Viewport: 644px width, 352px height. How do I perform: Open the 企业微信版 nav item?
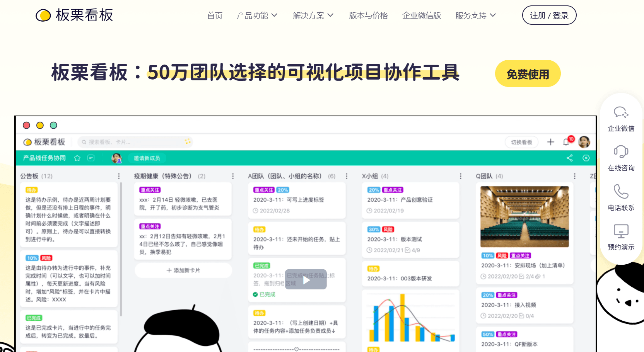422,15
